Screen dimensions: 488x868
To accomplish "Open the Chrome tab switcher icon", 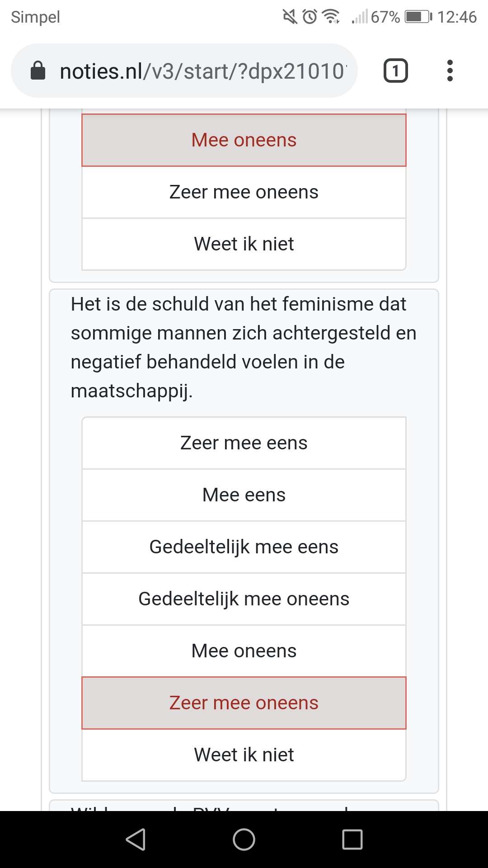I will click(395, 71).
